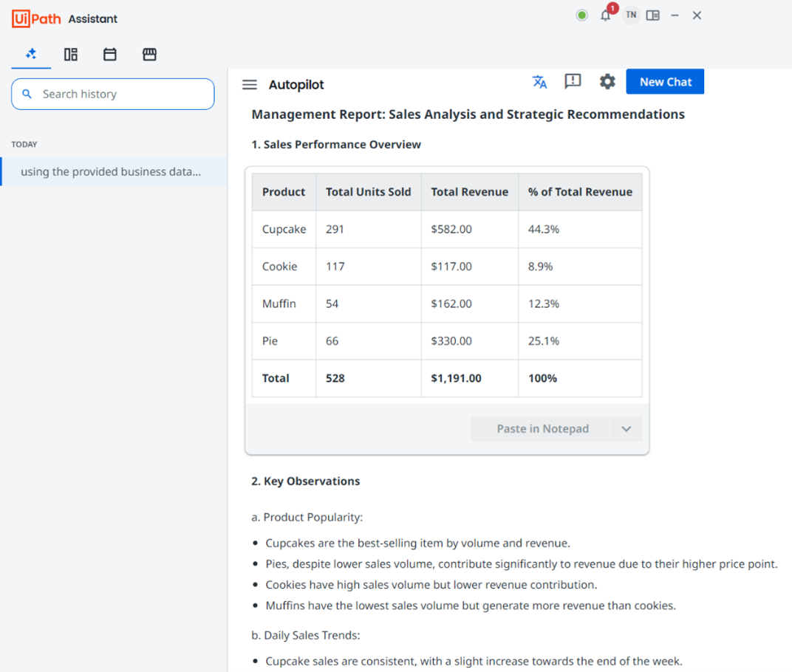Click the Paste in Notepad button
The width and height of the screenshot is (792, 672).
click(539, 428)
